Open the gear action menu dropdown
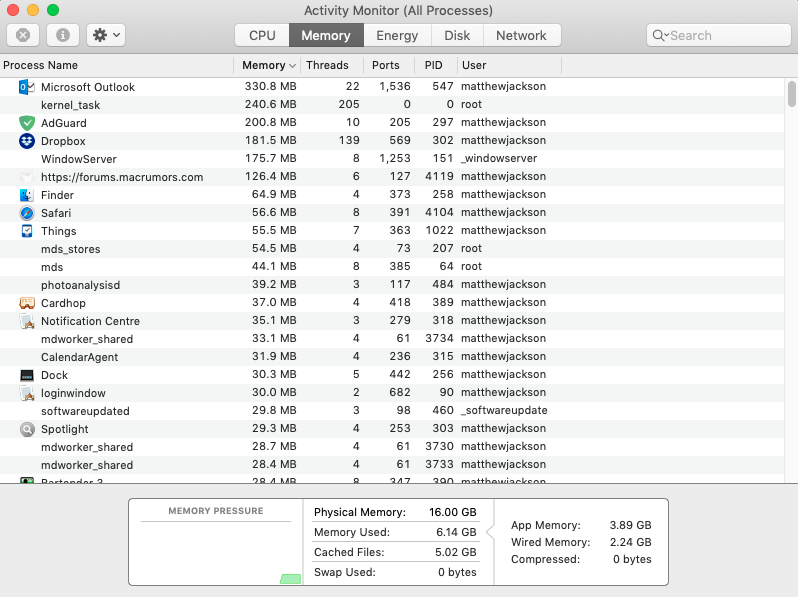 (106, 35)
